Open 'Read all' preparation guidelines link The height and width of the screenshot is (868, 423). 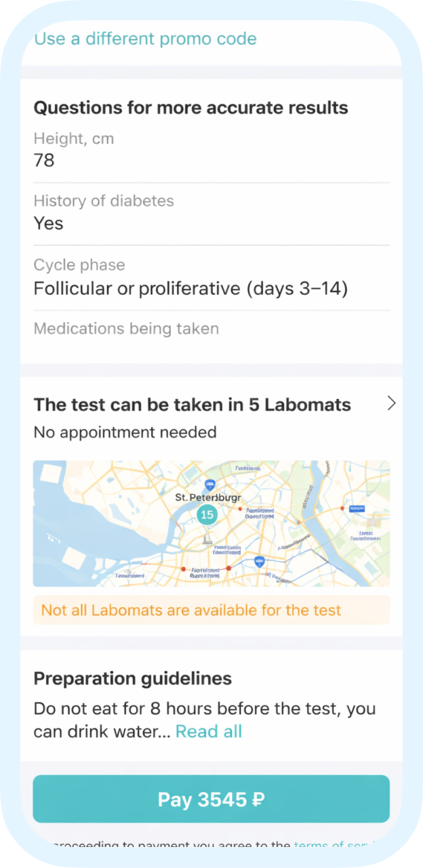[208, 731]
